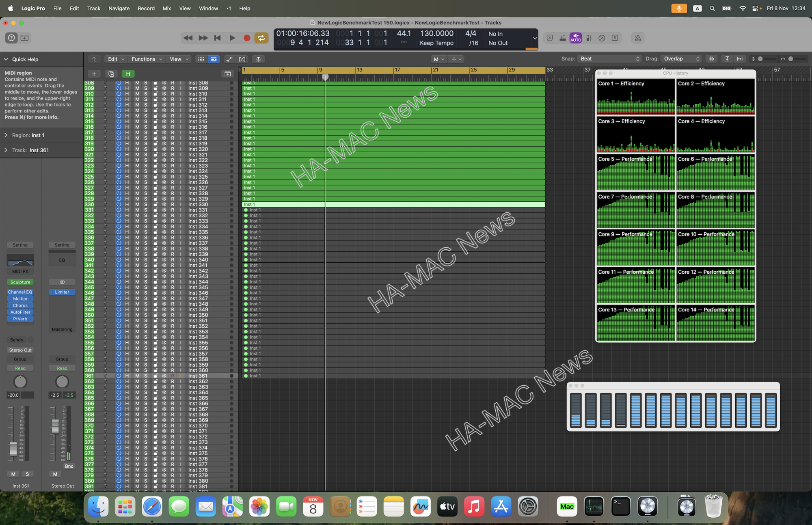
Task: Click the red Record button
Action: pos(246,38)
